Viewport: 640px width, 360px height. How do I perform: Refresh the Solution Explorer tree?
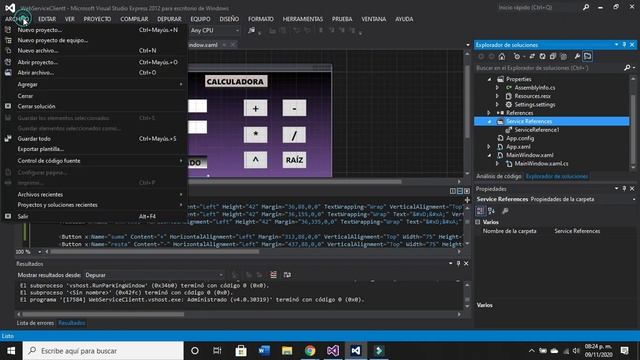tap(542, 56)
